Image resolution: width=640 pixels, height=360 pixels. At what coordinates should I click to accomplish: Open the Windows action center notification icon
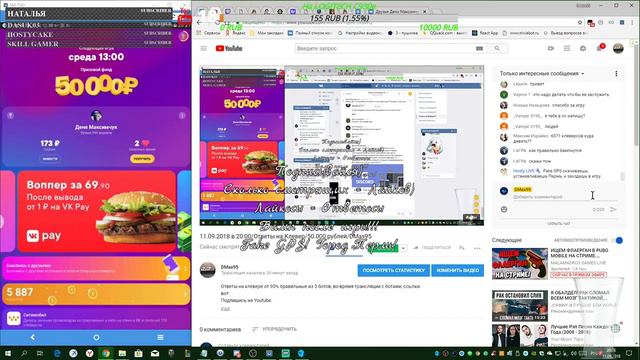(629, 353)
